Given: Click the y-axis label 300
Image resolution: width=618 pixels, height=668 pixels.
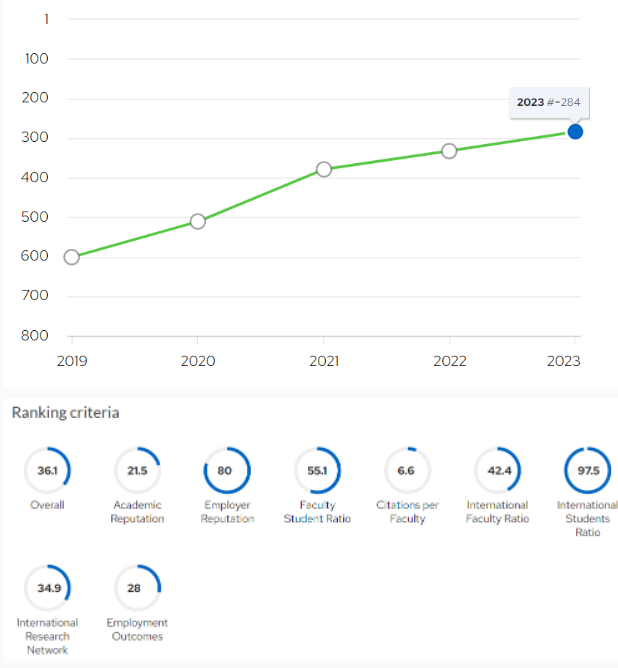Looking at the screenshot, I should 35,138.
